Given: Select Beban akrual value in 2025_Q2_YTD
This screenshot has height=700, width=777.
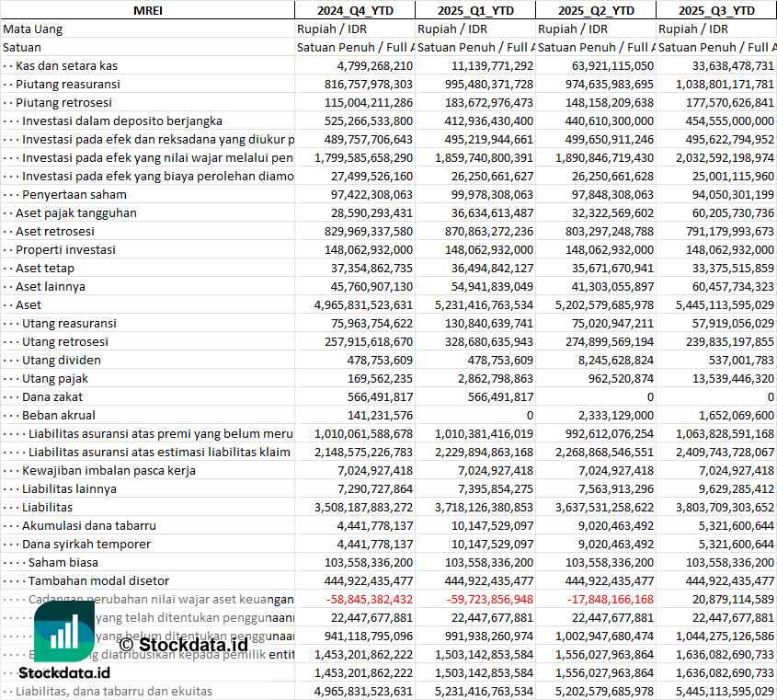Looking at the screenshot, I should tap(616, 415).
